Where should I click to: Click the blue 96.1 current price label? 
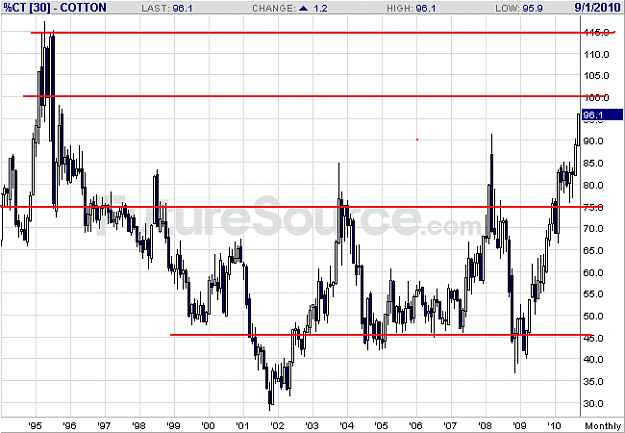pyautogui.click(x=602, y=115)
